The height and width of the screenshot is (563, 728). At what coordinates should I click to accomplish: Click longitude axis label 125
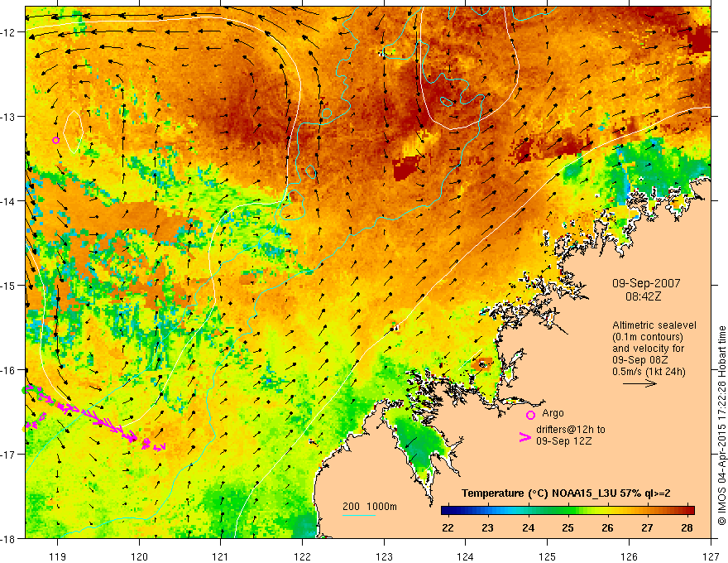tap(548, 556)
